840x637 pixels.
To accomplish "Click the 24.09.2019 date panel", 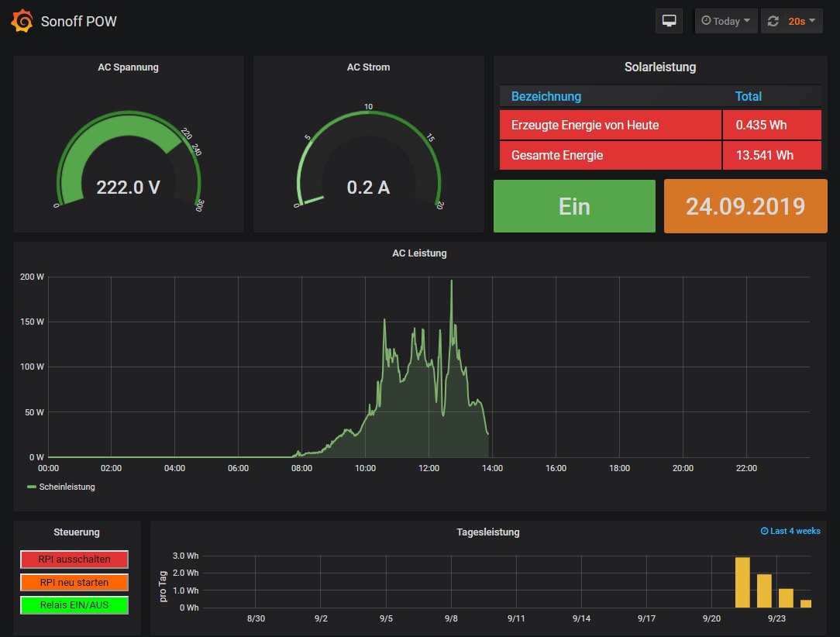I will coord(745,206).
